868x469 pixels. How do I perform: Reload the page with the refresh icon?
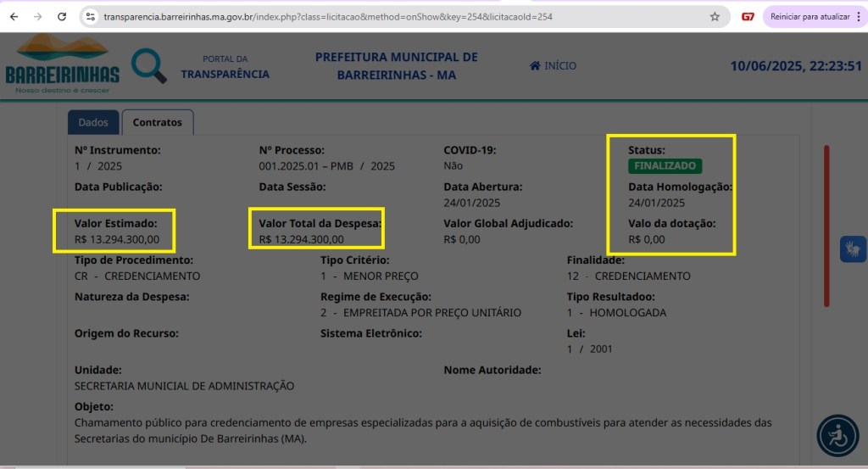62,17
